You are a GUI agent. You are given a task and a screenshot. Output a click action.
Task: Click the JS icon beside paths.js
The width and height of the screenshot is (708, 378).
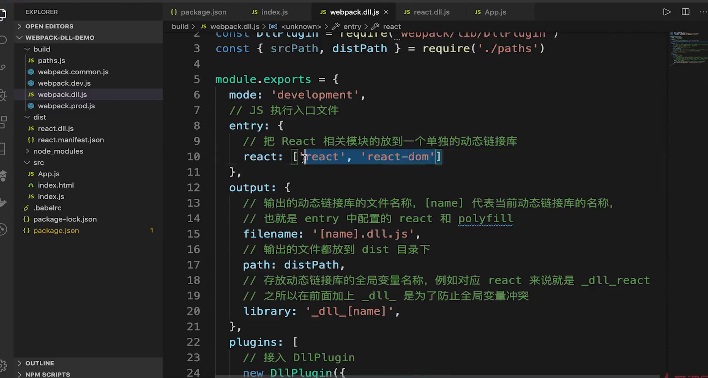[31, 61]
